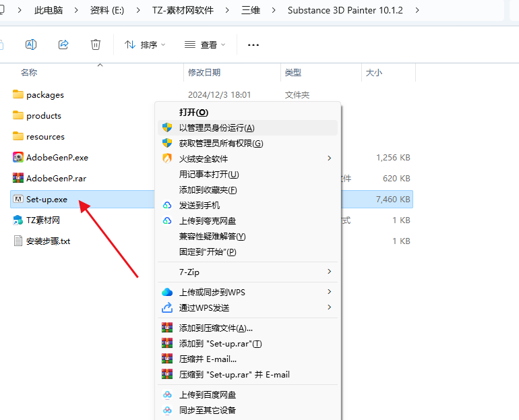Viewport: 519px width, 420px height.
Task: Expand the 7-Zip submenu arrow
Action: click(329, 272)
